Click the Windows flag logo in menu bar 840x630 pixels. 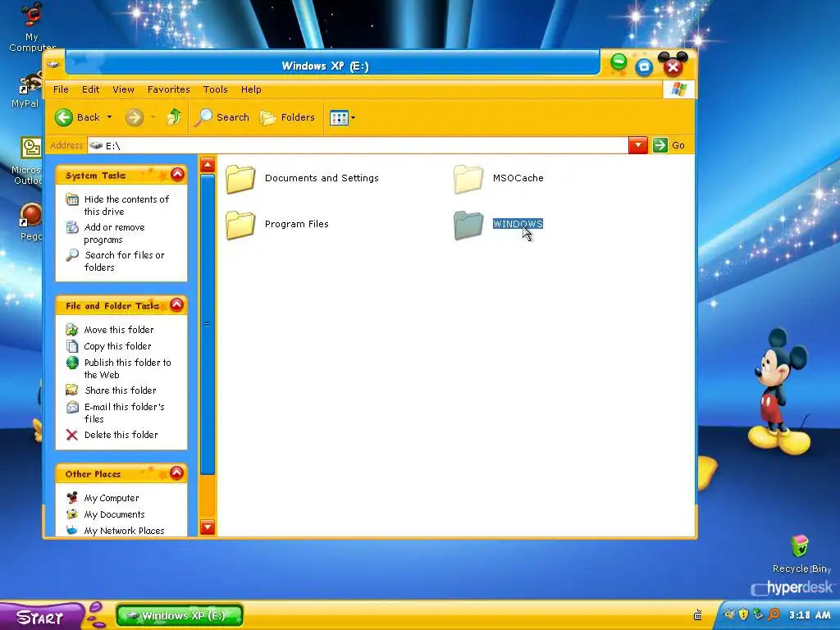(678, 89)
